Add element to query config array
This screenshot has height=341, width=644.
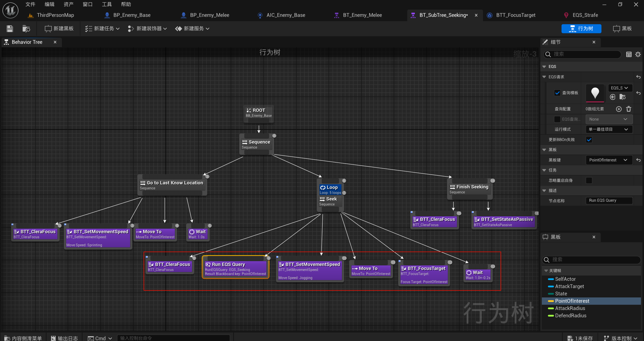point(619,109)
